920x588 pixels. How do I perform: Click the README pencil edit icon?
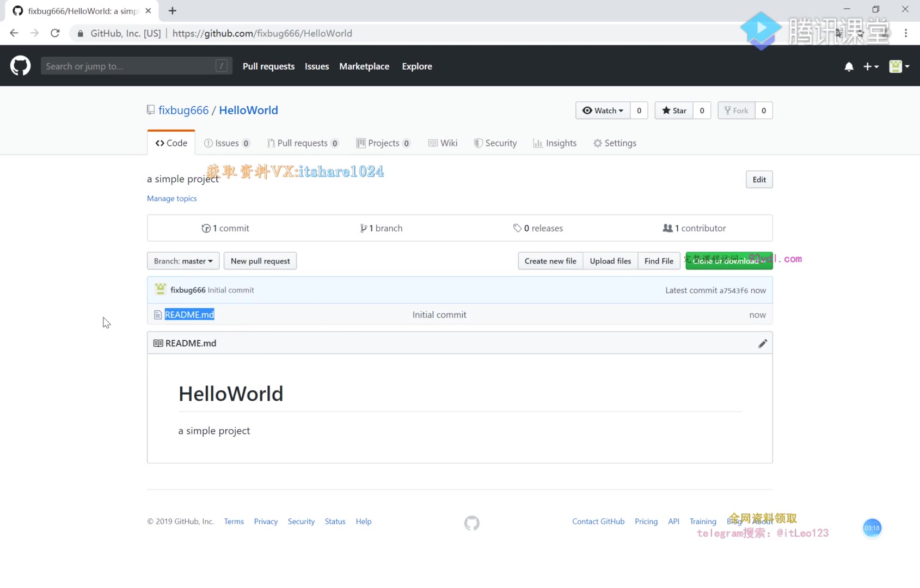tap(763, 344)
